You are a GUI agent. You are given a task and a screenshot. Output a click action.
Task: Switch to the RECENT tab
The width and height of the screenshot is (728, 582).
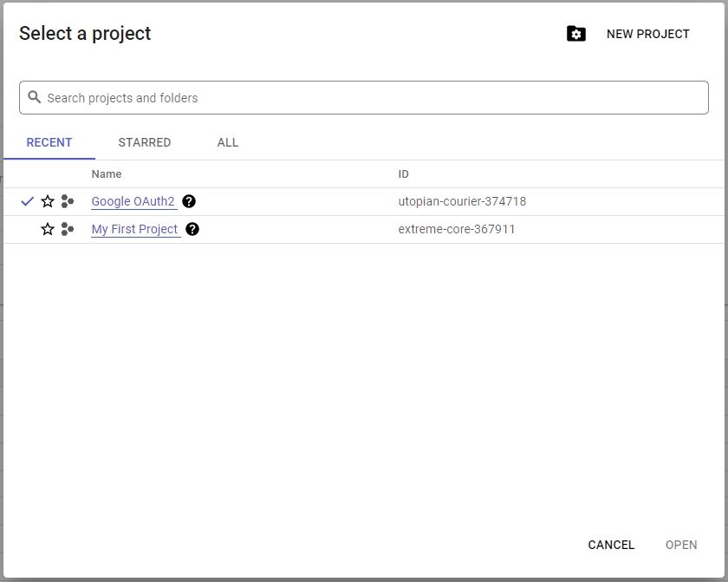[49, 142]
